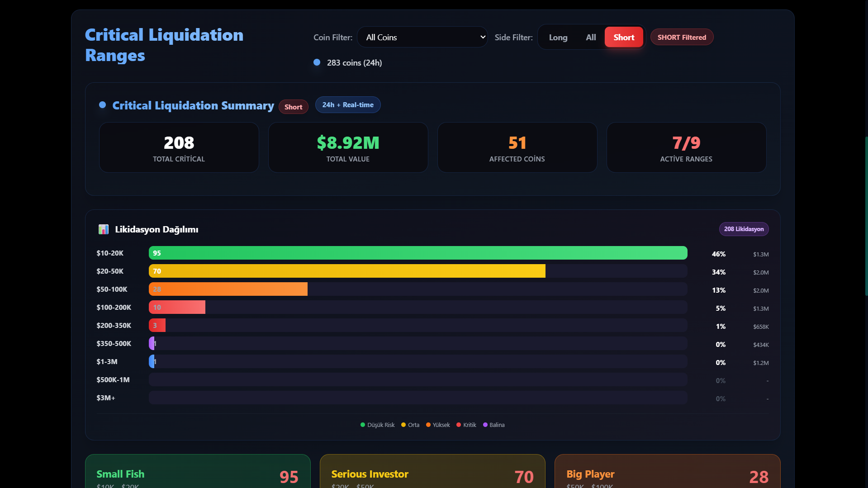Screen dimensions: 868x488
Task: Click the blue dot beside Critical Liquidation Summary
Action: [x=103, y=105]
